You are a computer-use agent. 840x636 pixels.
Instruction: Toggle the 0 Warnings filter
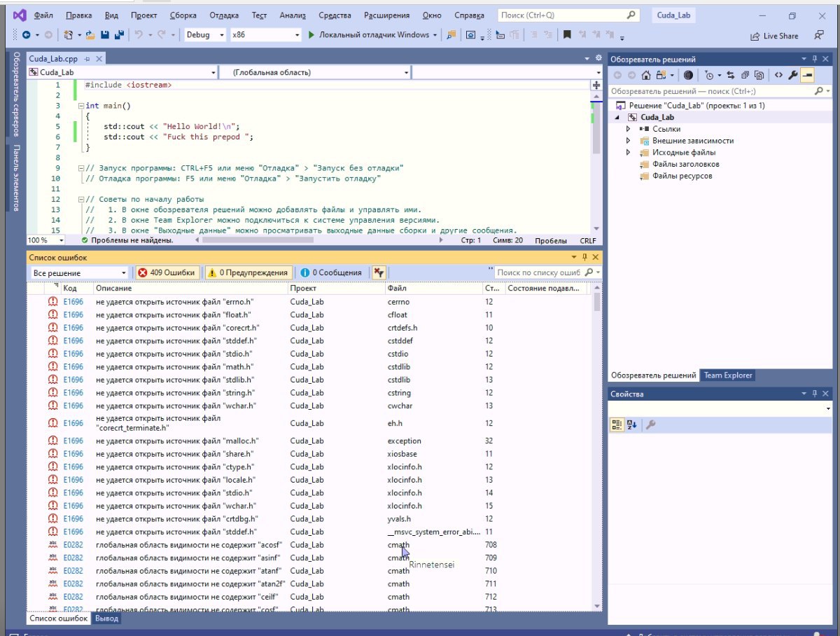248,272
